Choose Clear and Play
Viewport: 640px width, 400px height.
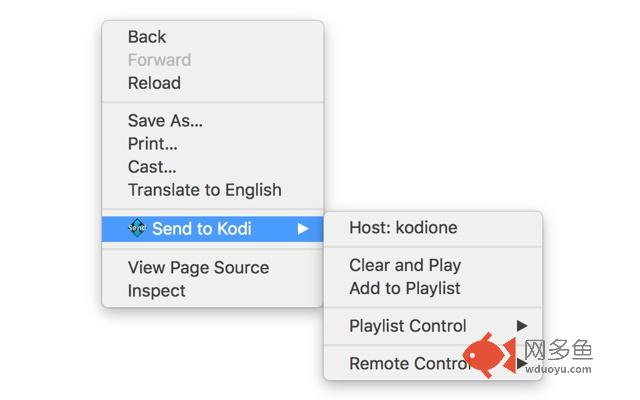[x=405, y=266]
